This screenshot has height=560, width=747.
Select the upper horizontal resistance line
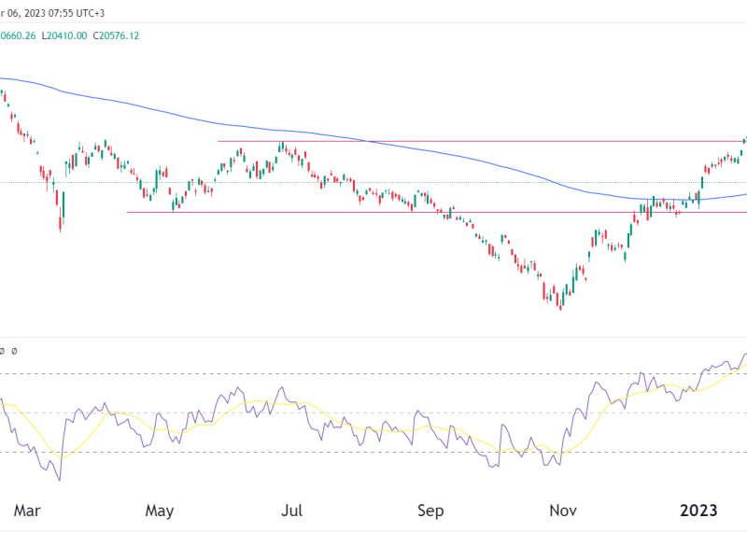[x=467, y=141]
